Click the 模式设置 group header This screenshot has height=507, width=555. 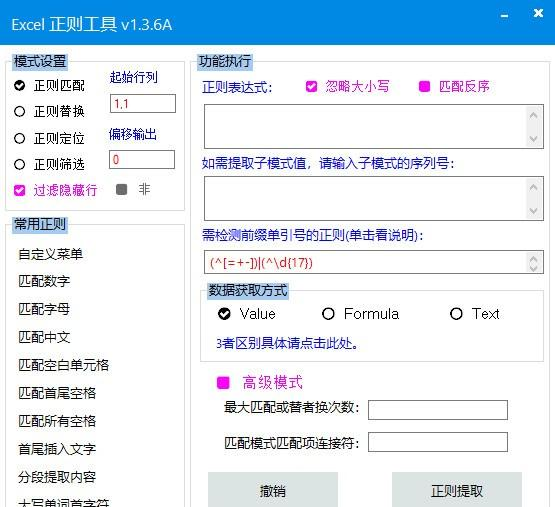click(x=40, y=61)
